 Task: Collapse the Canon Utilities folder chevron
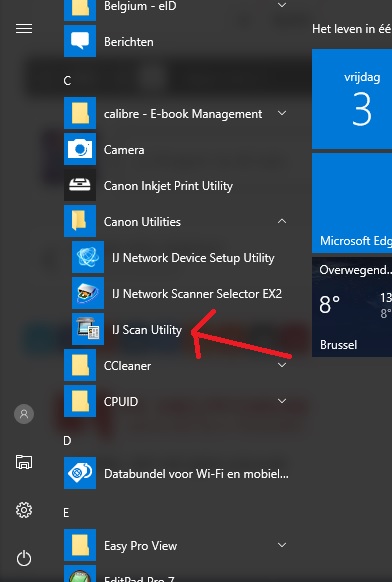(x=282, y=221)
